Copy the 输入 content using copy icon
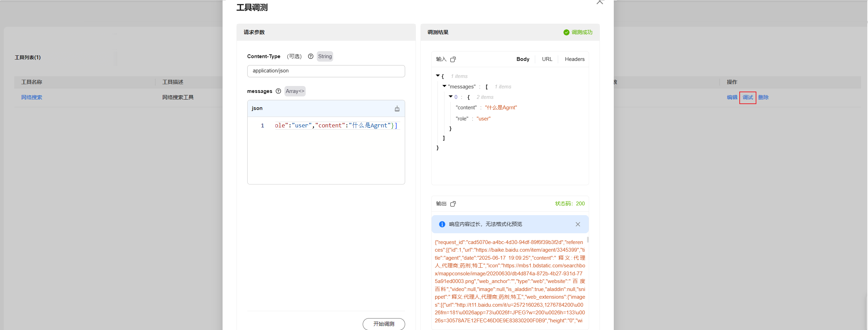868x330 pixels. point(453,60)
